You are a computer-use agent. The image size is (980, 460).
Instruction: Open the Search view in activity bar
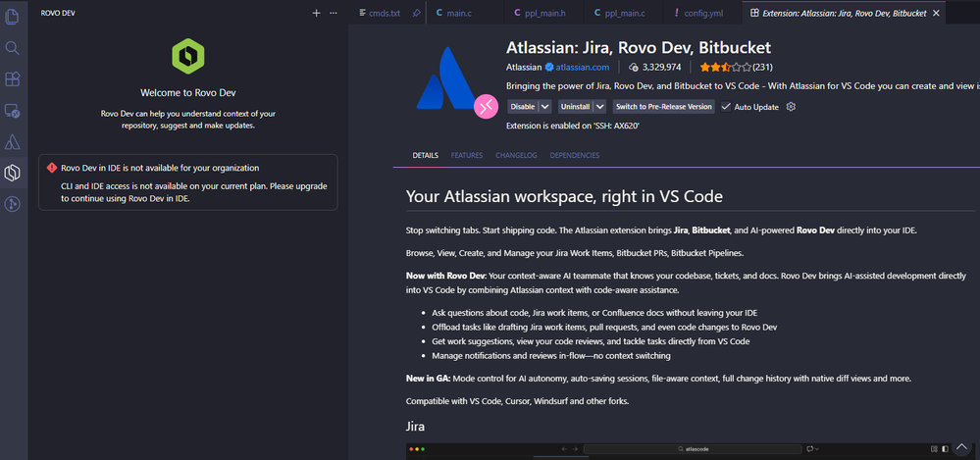12,48
